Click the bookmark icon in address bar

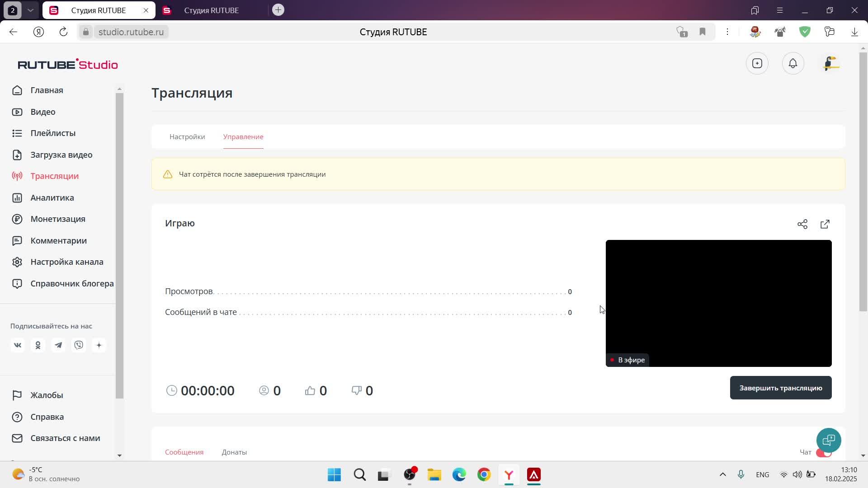[703, 32]
